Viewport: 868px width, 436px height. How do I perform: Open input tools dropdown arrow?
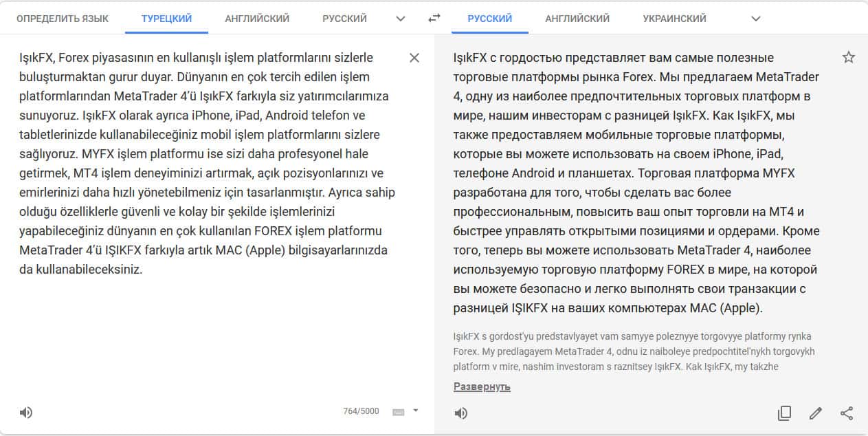(x=415, y=411)
